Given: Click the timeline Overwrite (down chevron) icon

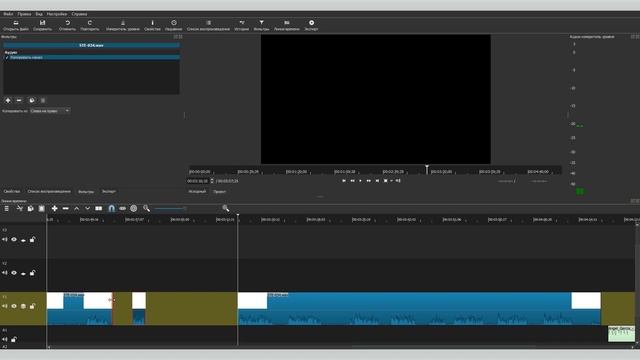Looking at the screenshot, I should (x=87, y=209).
